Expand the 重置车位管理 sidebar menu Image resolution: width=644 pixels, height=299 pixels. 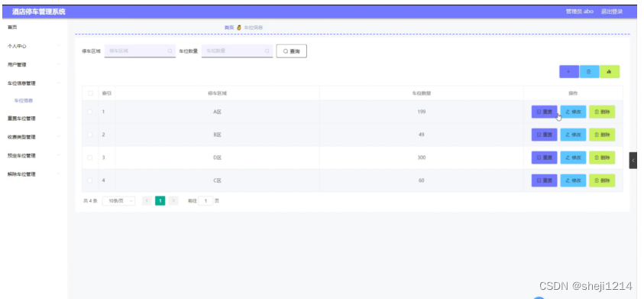[x=34, y=119]
